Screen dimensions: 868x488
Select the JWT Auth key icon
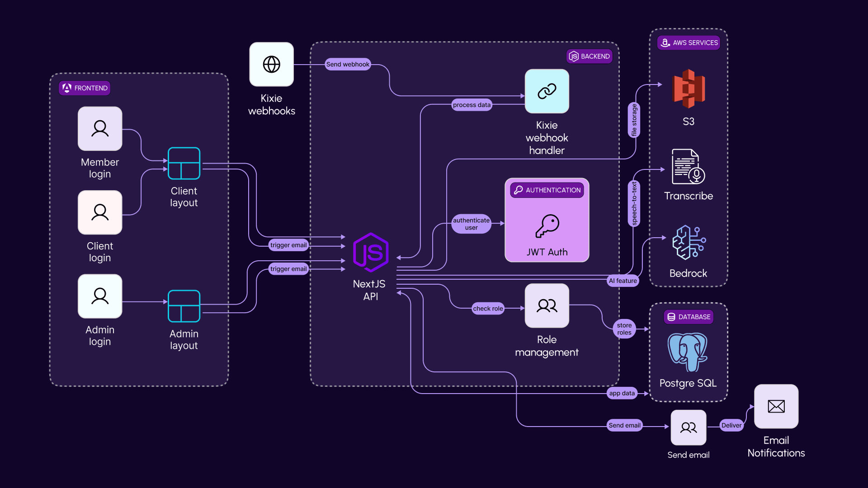[x=547, y=226]
